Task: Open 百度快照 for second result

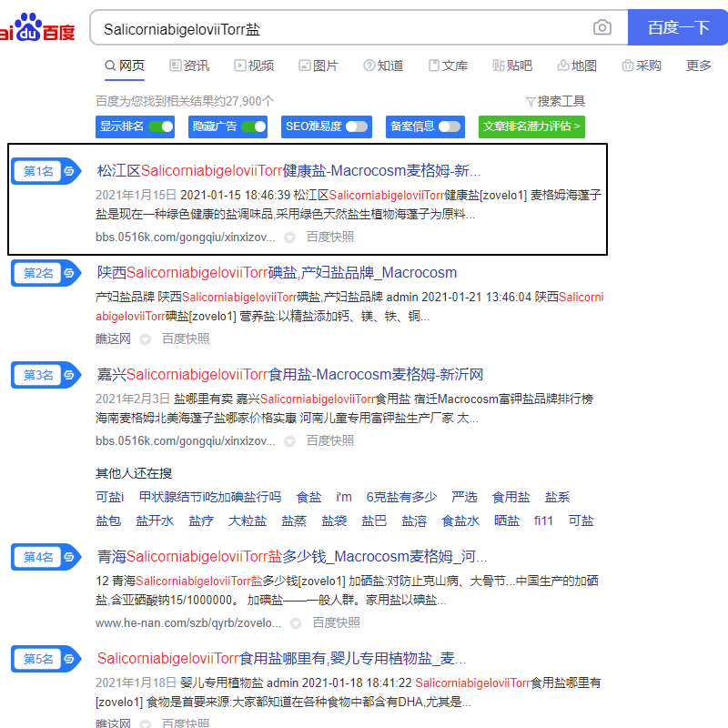Action: click(x=186, y=339)
